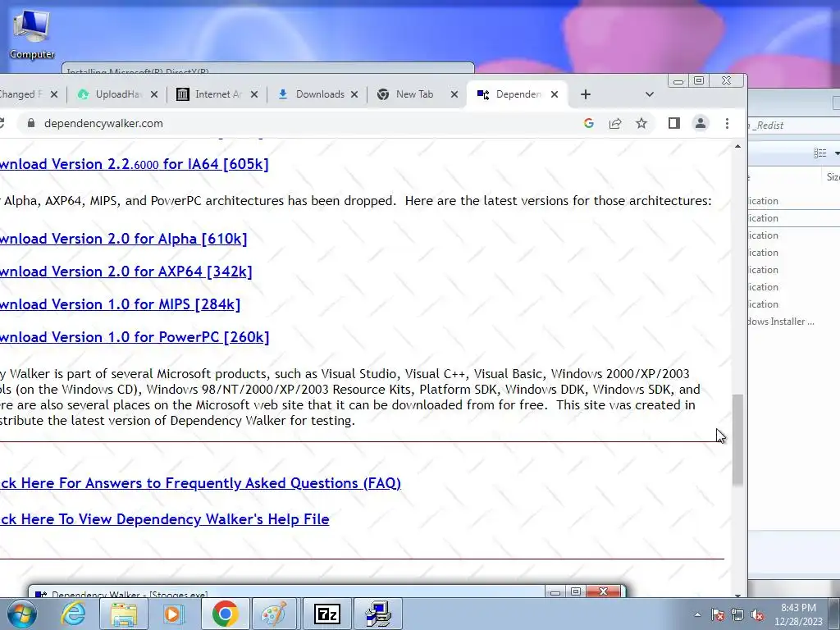The width and height of the screenshot is (840, 630).
Task: Launch Internet Explorer from the taskbar
Action: 73,614
